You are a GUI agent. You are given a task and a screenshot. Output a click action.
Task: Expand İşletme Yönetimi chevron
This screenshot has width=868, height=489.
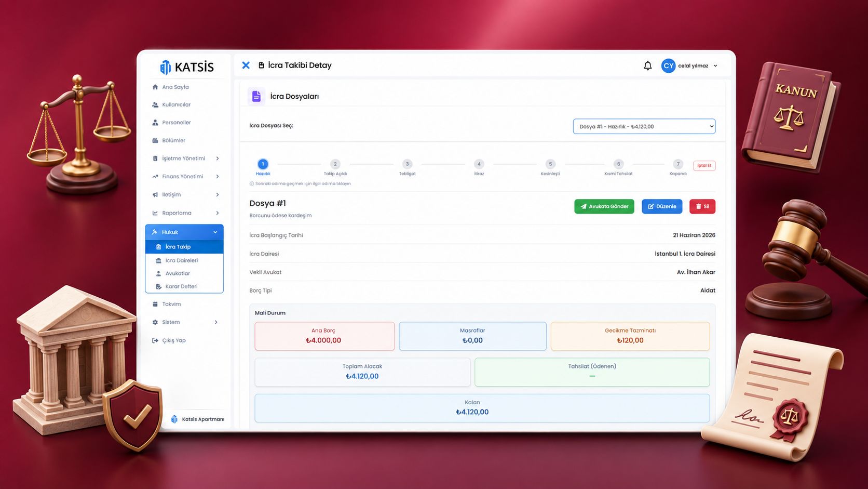click(x=218, y=158)
